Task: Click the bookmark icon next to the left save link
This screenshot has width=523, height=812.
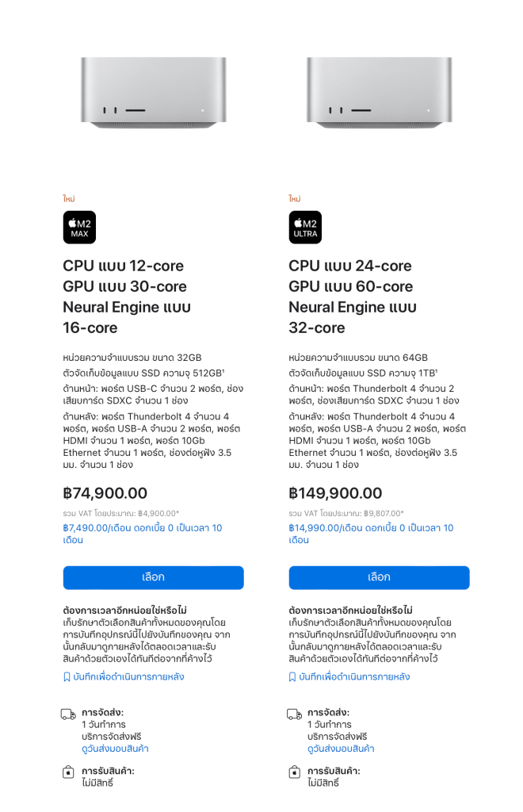Action: coord(68,676)
